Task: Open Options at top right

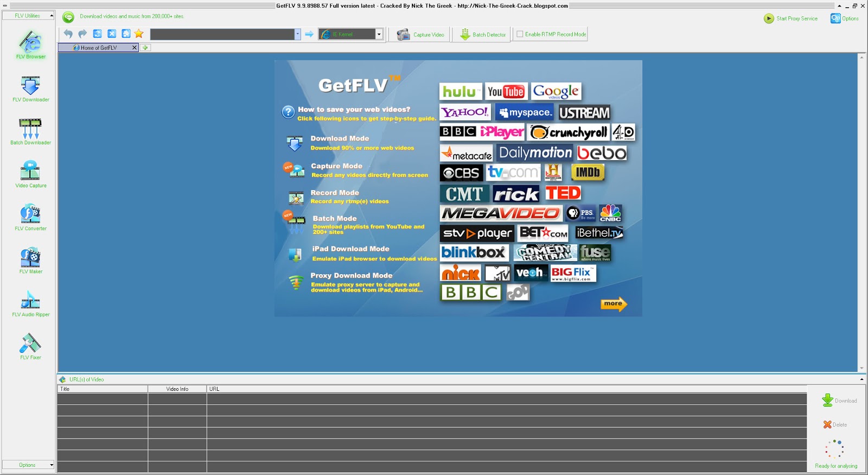Action: pyautogui.click(x=844, y=18)
